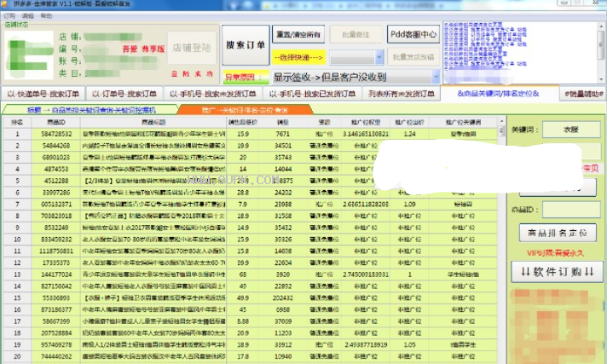Open the 以-手机号-搜索未发货订单 tab

[212, 94]
